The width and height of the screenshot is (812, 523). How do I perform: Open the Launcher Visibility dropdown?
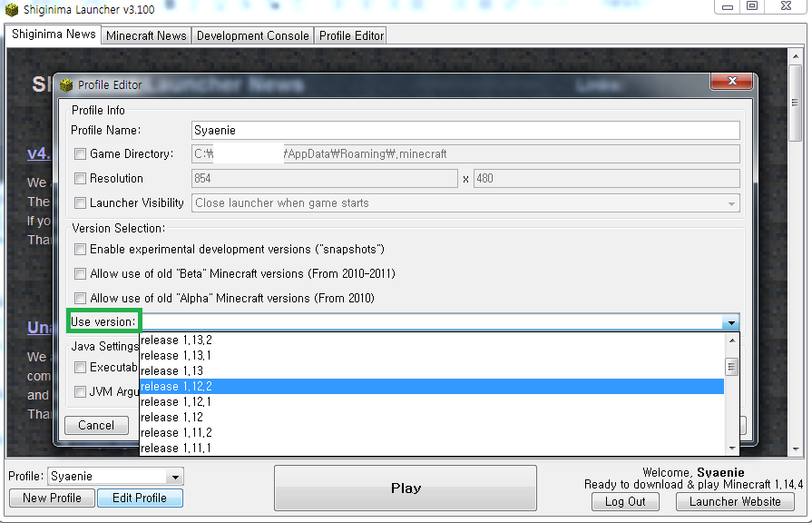point(465,203)
